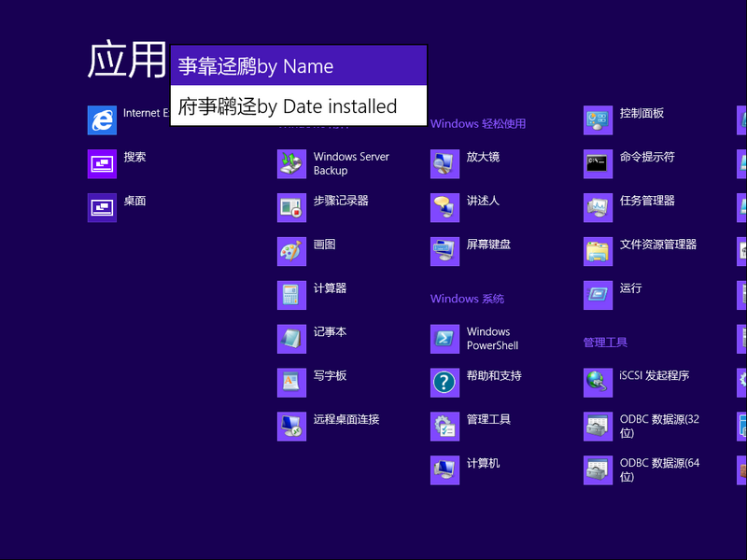Click the 管理工具 group header label
The image size is (747, 560).
(605, 343)
